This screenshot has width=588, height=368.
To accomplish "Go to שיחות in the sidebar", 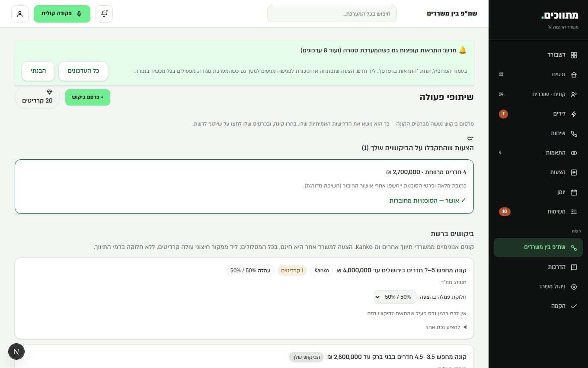I will click(x=538, y=133).
